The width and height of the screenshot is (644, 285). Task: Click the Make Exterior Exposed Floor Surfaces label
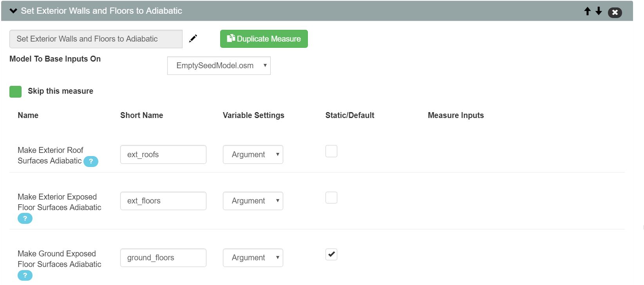pyautogui.click(x=60, y=202)
